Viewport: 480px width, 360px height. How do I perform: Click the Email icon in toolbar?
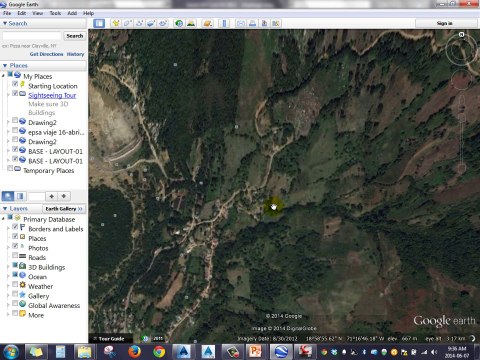coord(241,23)
